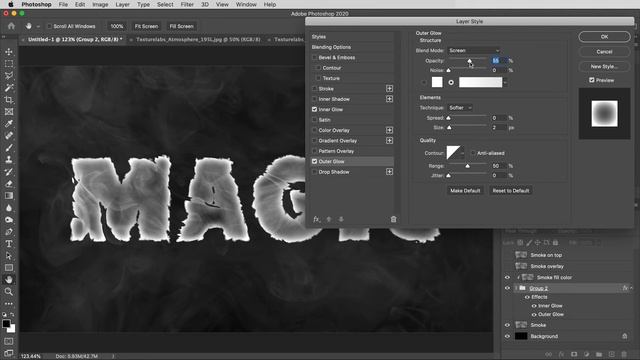Viewport: 640px width, 360px height.
Task: Select the Blur tool
Action: [9, 208]
